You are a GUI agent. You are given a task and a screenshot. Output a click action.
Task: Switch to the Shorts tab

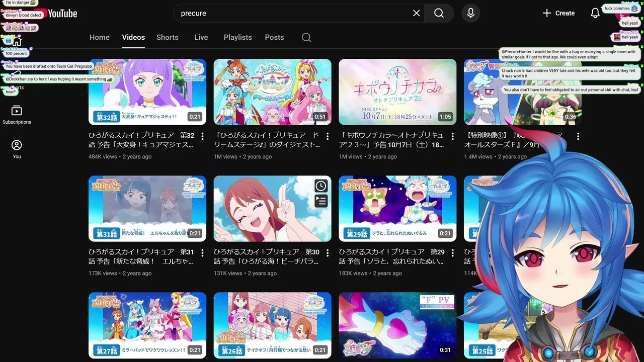[x=168, y=37]
